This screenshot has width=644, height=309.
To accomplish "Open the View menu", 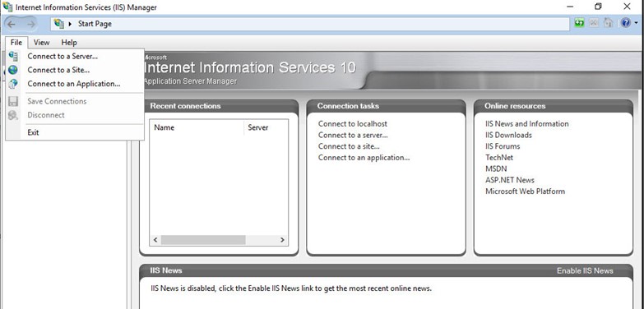I will pyautogui.click(x=41, y=42).
